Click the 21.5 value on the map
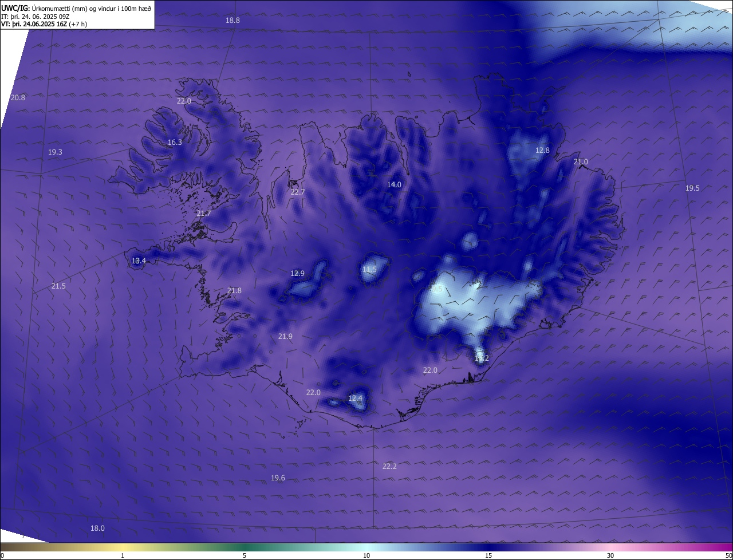 [x=58, y=286]
